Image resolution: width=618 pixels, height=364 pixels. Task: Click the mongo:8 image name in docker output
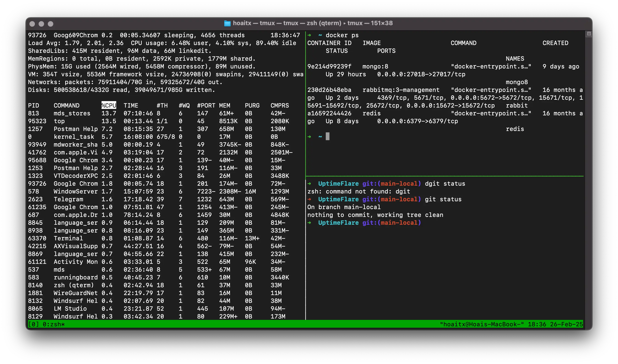pyautogui.click(x=375, y=66)
